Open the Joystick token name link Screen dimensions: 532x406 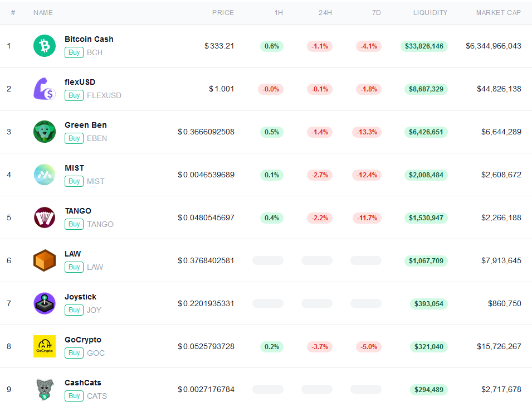click(80, 297)
